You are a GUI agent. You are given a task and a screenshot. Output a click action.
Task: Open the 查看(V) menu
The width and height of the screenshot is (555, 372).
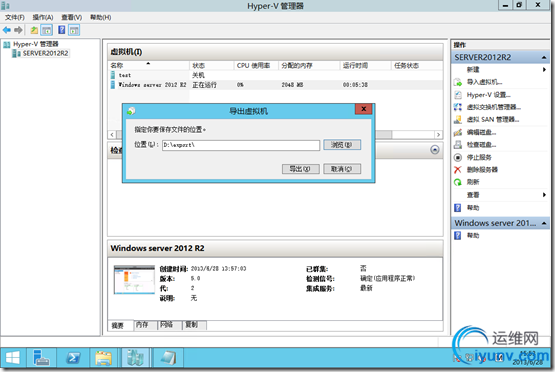click(x=71, y=17)
